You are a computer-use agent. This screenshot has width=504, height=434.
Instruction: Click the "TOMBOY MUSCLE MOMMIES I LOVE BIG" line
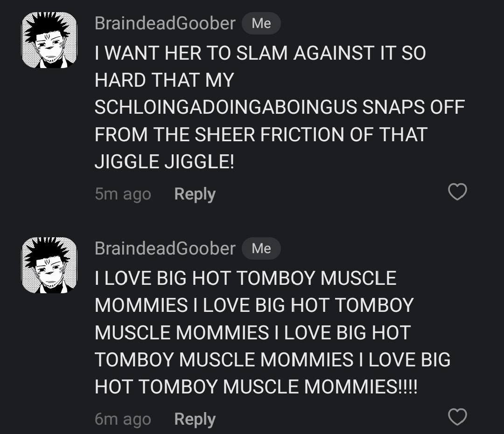pos(273,360)
